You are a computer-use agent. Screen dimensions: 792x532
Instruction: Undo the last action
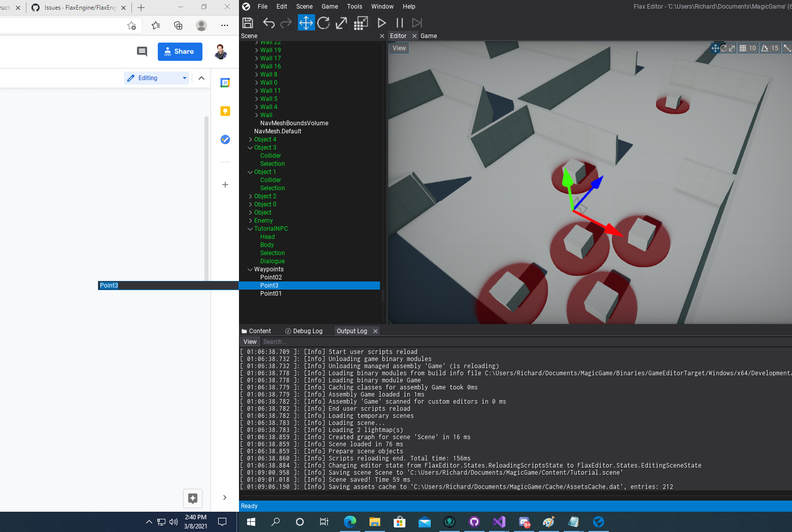coord(268,22)
